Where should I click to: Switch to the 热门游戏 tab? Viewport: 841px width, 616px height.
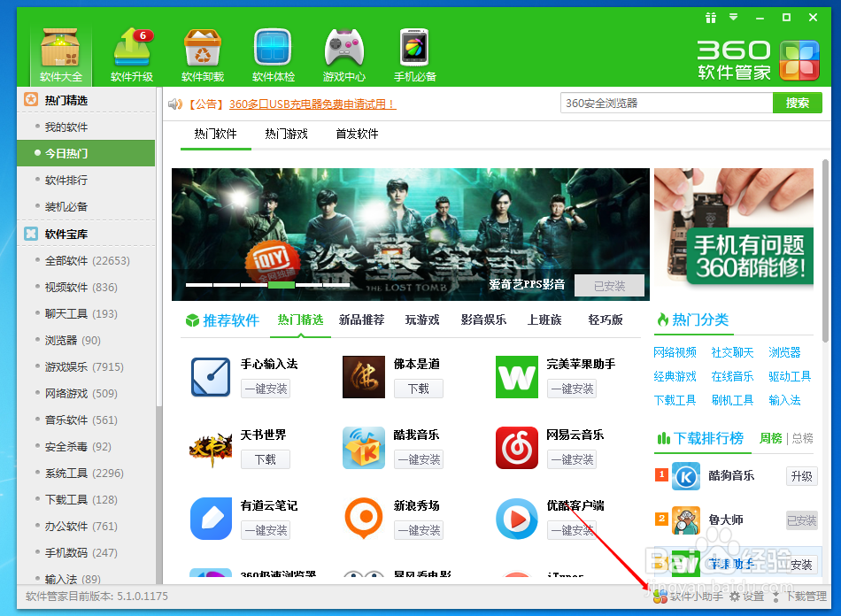click(287, 134)
